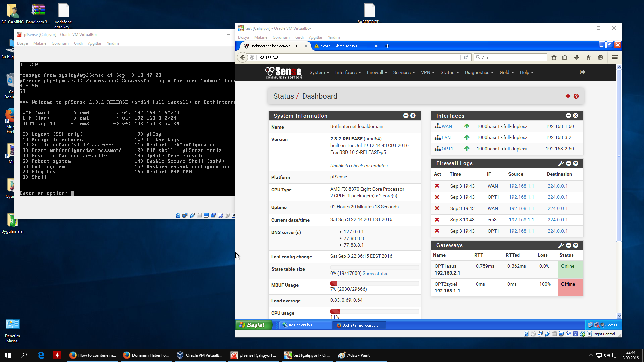Add a widget with the red plus icon
Image resolution: width=644 pixels, height=362 pixels.
click(568, 96)
